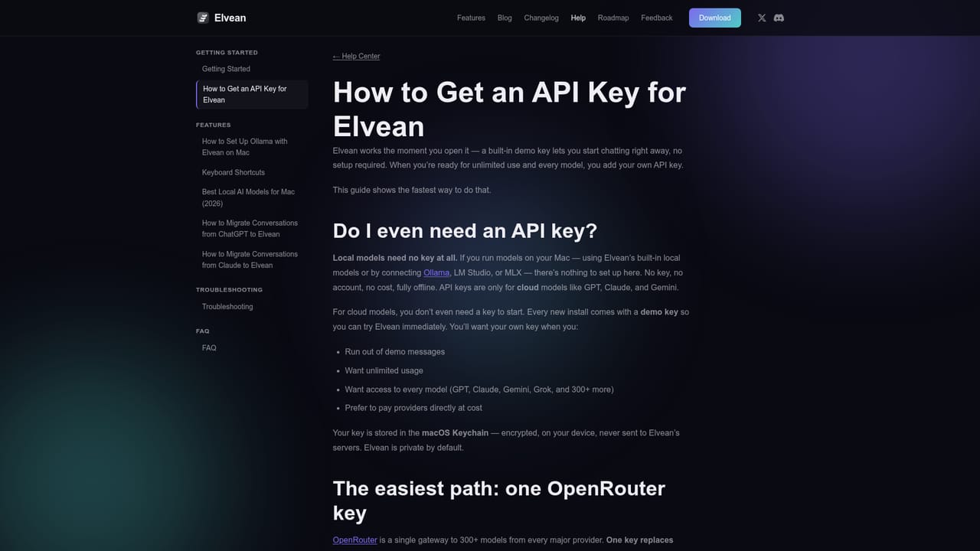This screenshot has width=980, height=551.
Task: Open the Features nav item
Action: [471, 18]
